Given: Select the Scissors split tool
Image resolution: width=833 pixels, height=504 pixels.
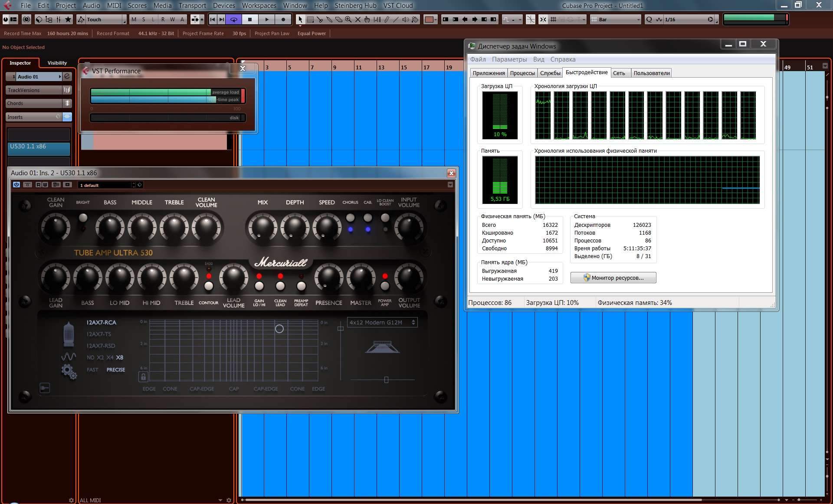Looking at the screenshot, I should pos(320,20).
